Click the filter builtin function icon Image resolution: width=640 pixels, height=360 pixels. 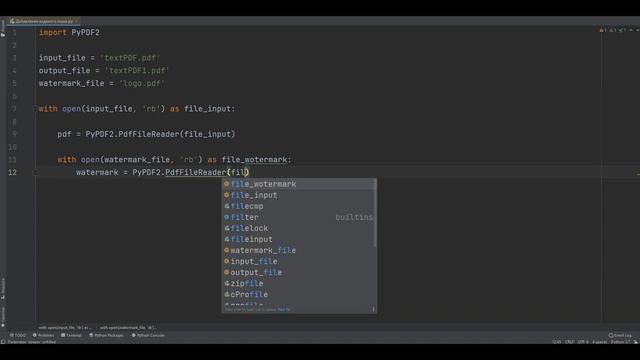[227, 217]
